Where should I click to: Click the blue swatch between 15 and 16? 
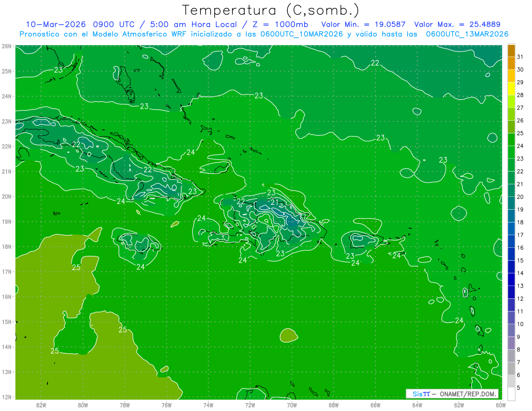click(x=511, y=254)
